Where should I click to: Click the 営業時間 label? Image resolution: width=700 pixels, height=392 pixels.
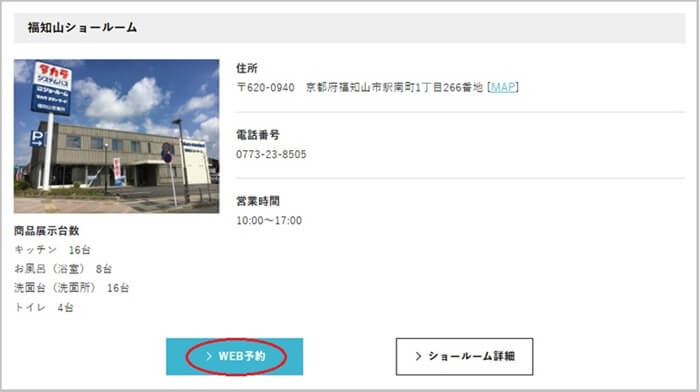pos(258,201)
